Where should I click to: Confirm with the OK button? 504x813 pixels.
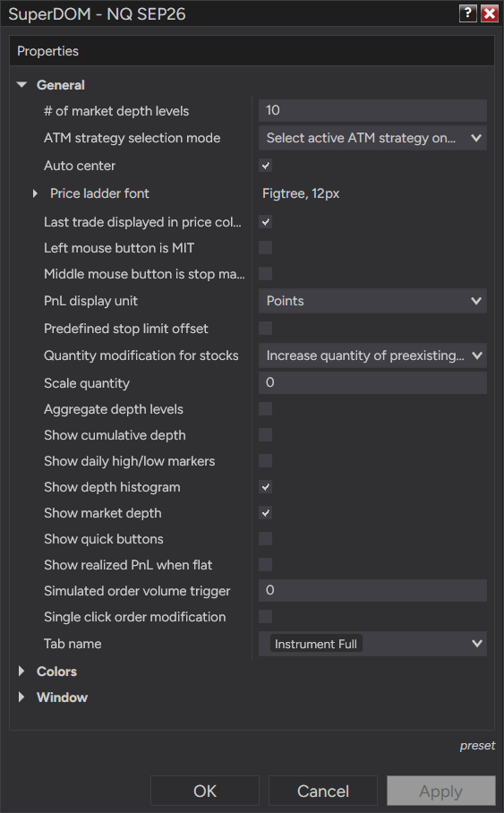coord(205,791)
